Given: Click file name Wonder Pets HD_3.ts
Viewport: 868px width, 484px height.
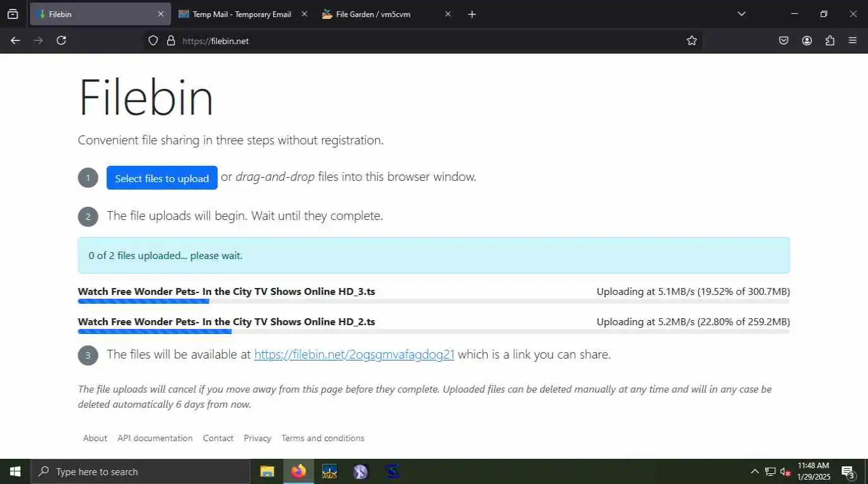Looking at the screenshot, I should 226,291.
